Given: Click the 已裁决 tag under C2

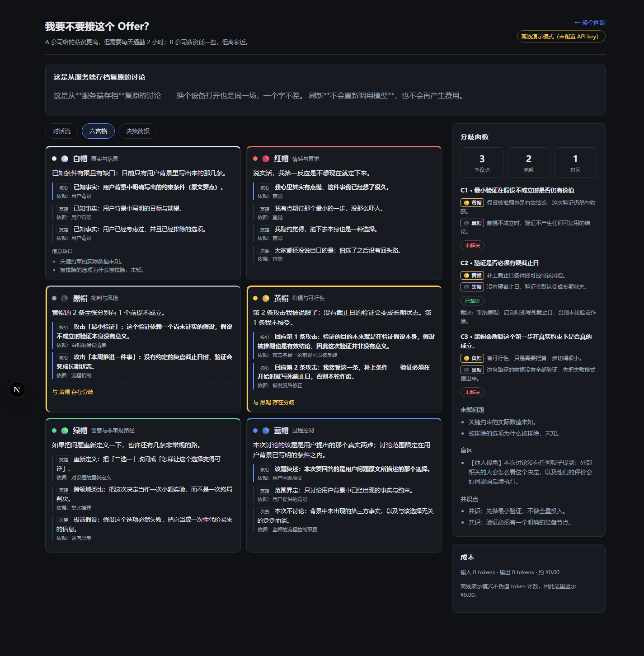Looking at the screenshot, I should coord(472,301).
